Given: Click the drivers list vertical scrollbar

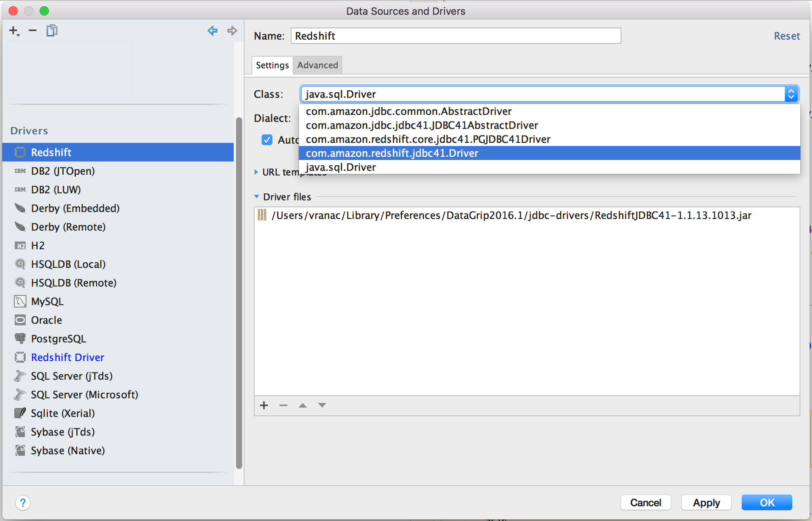Looking at the screenshot, I should pyautogui.click(x=239, y=293).
